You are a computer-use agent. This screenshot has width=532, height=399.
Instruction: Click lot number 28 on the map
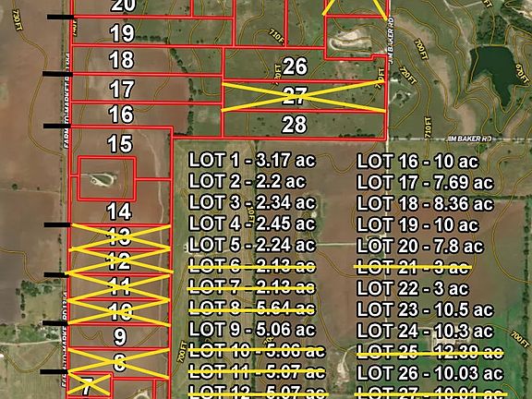(295, 125)
